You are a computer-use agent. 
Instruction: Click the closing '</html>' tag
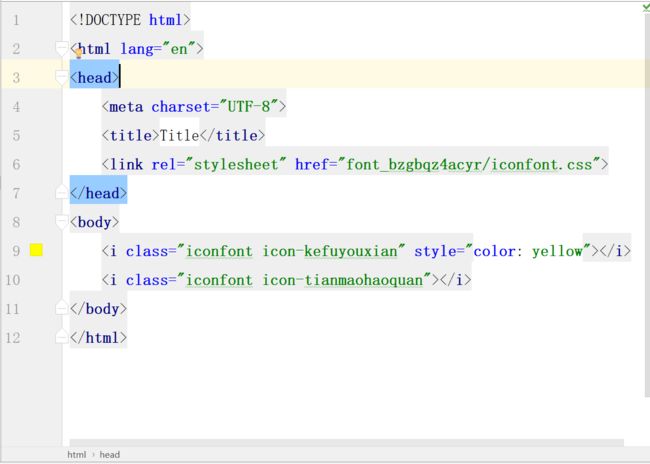click(x=99, y=338)
